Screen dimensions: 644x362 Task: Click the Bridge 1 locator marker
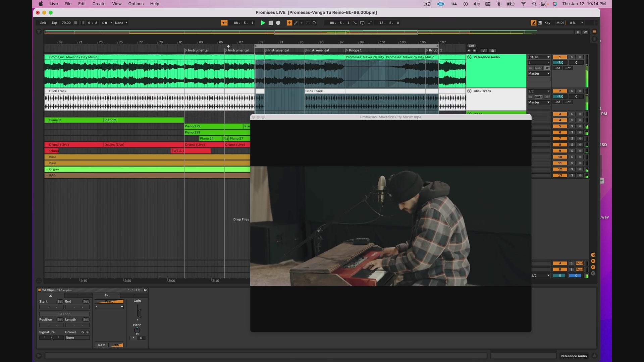tap(353, 50)
